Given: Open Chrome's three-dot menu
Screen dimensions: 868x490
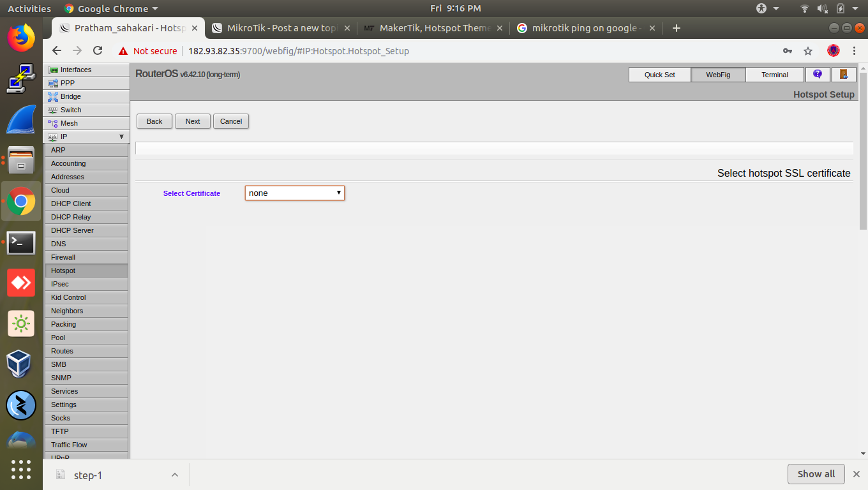Looking at the screenshot, I should 855,51.
